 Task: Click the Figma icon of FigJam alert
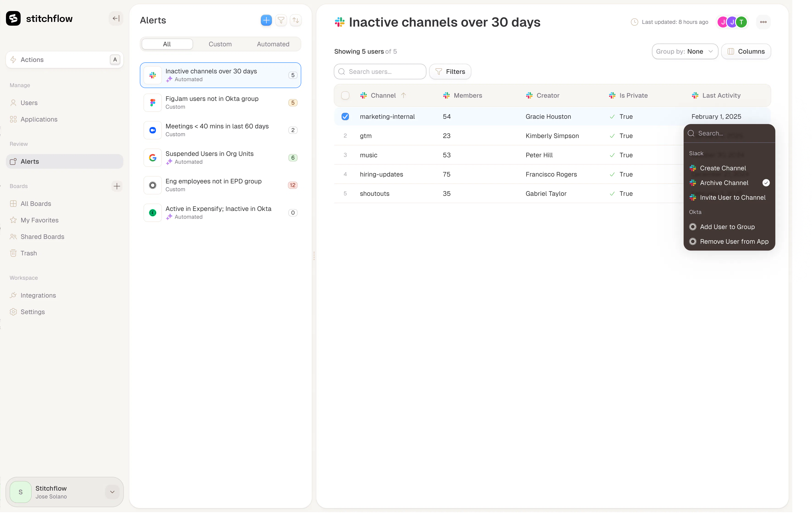click(153, 103)
